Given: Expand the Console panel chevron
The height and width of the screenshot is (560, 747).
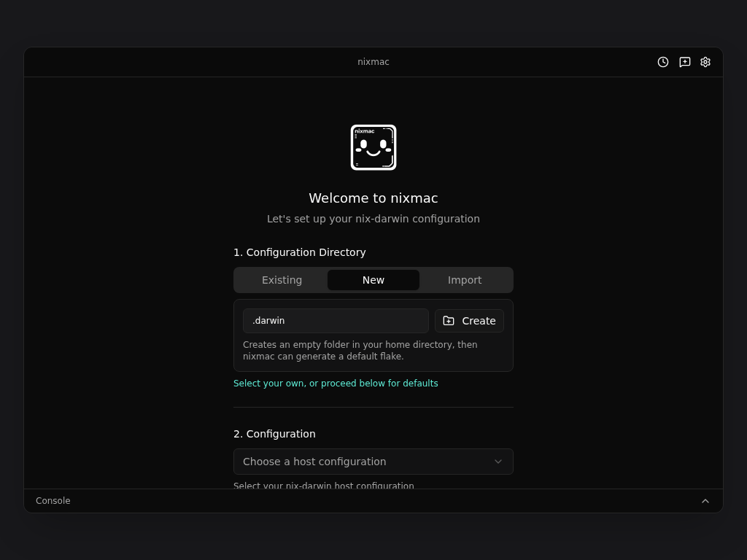Looking at the screenshot, I should [705, 501].
